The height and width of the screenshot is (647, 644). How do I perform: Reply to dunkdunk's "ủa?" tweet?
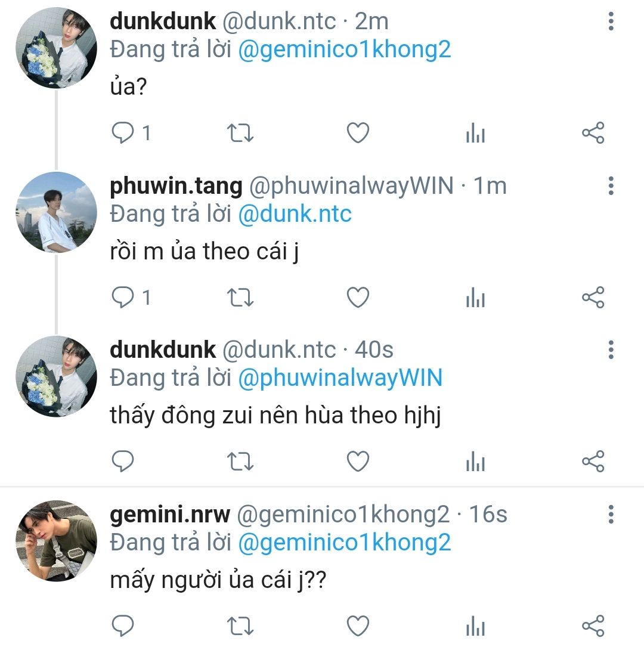(123, 133)
